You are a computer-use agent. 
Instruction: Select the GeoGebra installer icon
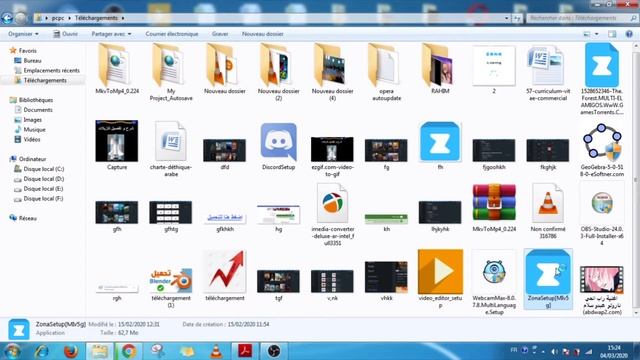(x=602, y=142)
